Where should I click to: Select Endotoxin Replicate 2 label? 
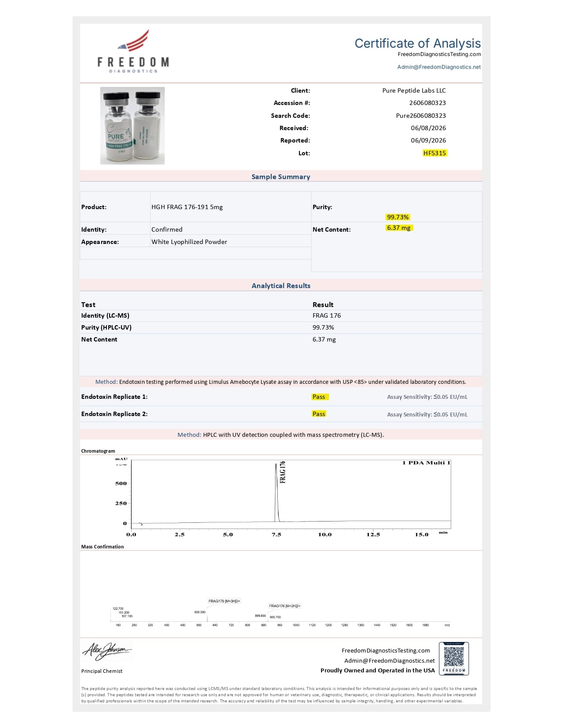click(x=114, y=414)
